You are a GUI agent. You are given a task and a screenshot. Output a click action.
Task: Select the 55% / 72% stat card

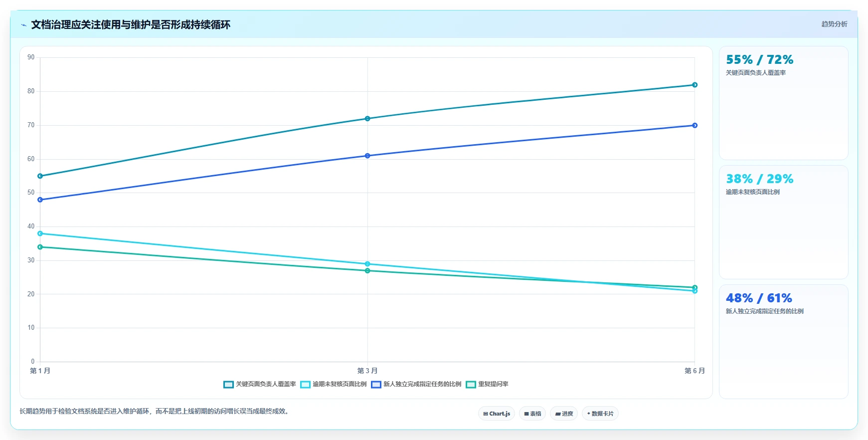(x=783, y=103)
